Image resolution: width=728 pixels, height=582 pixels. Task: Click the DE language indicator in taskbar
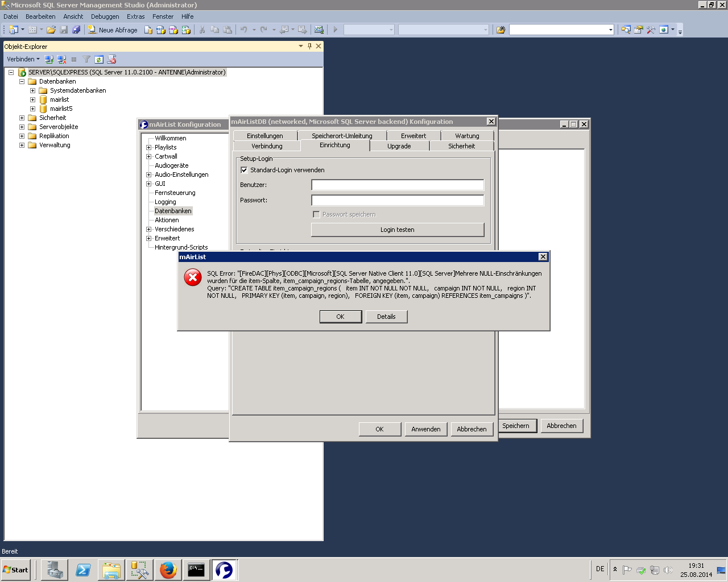[x=600, y=569]
